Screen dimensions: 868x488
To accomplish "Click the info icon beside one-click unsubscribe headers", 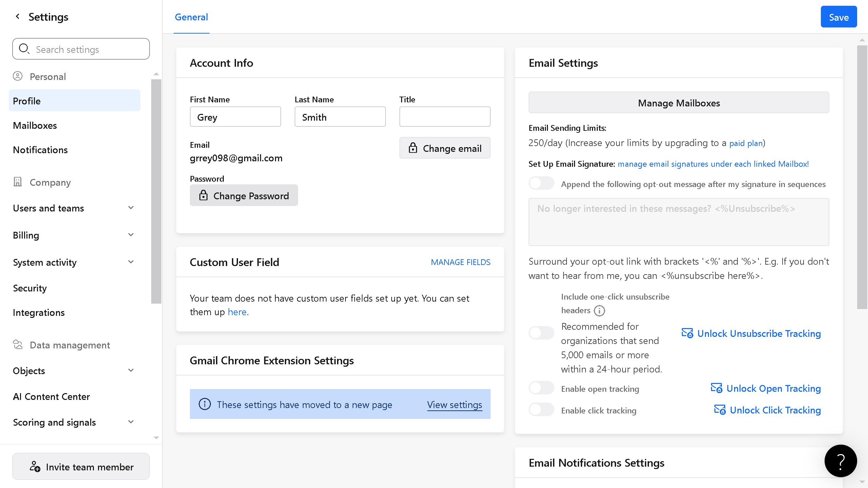I will pos(599,310).
